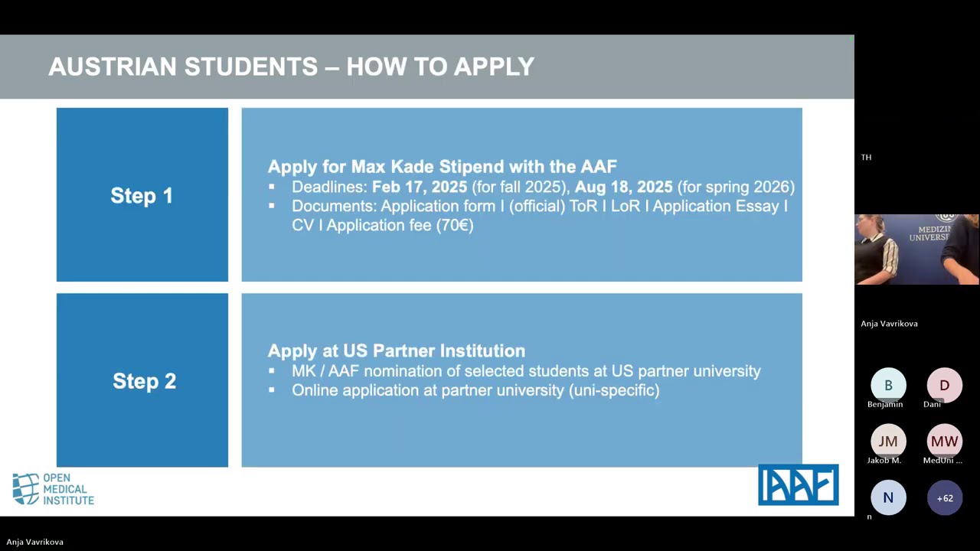Click the 'Deadlines' bullet line
This screenshot has height=551, width=980.
point(542,187)
